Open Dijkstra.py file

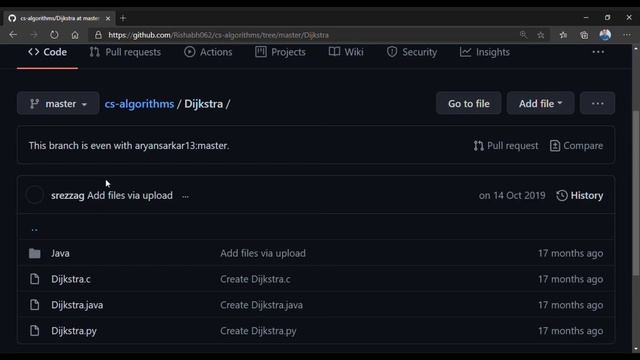tap(74, 331)
